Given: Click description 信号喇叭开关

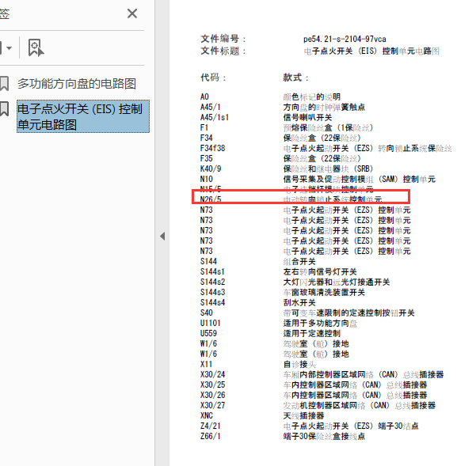Looking at the screenshot, I should click(x=307, y=118).
